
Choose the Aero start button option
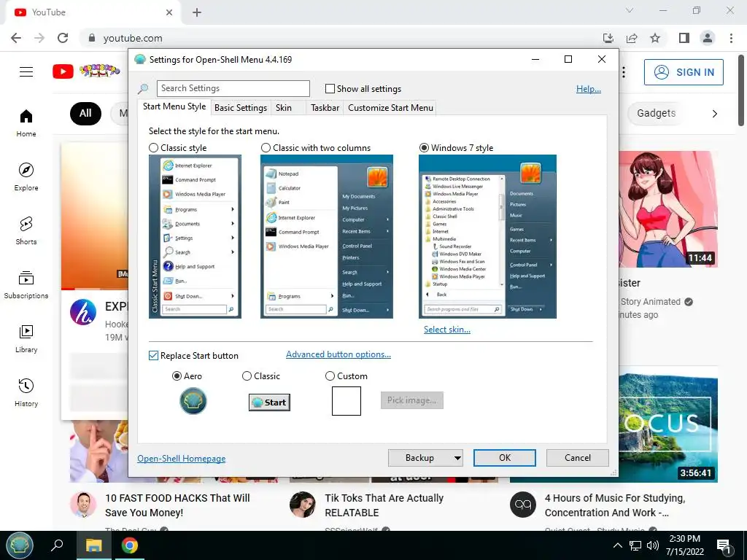177,376
